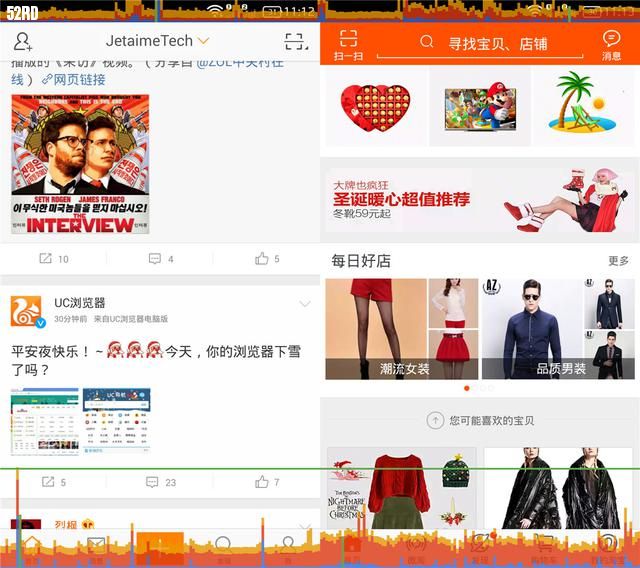
Task: Tap the 每日好店 section heading
Action: 361,261
